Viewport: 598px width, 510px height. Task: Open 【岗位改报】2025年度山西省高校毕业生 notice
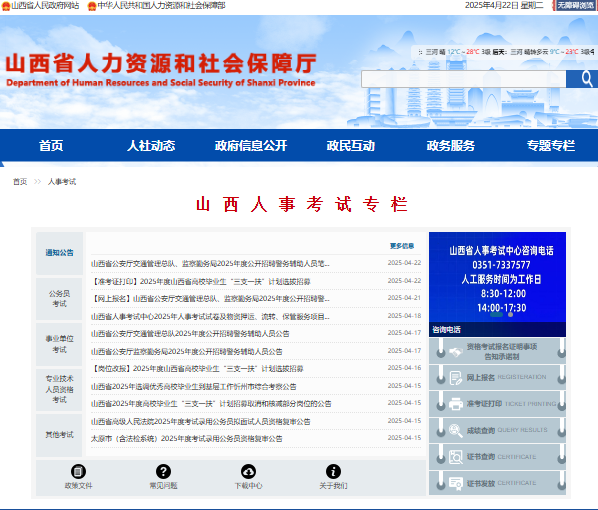(x=197, y=369)
